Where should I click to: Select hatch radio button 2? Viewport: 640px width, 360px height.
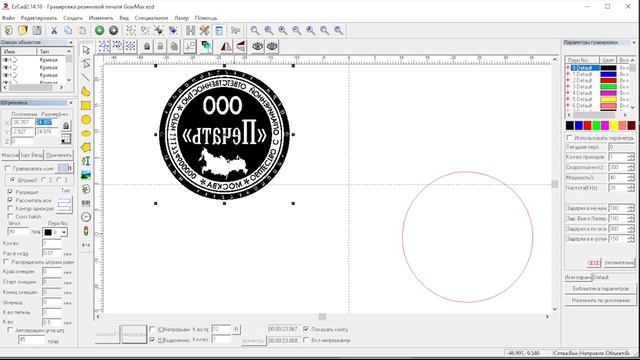pyautogui.click(x=44, y=180)
